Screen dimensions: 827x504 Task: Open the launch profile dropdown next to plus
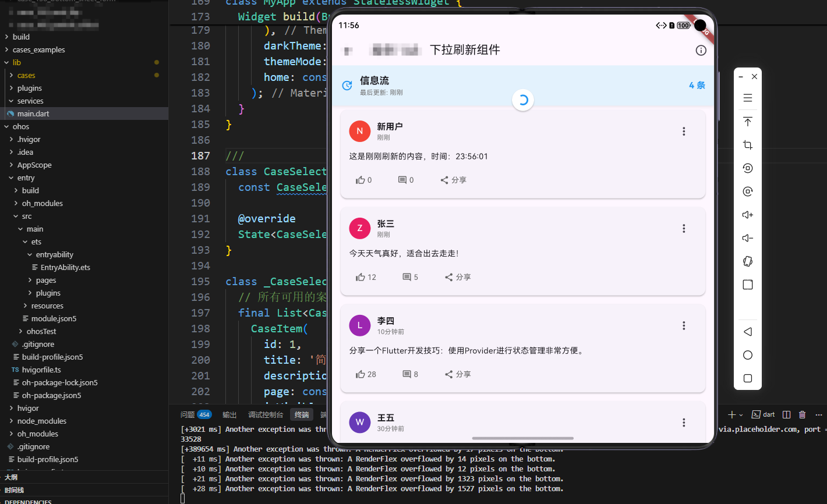pos(741,415)
